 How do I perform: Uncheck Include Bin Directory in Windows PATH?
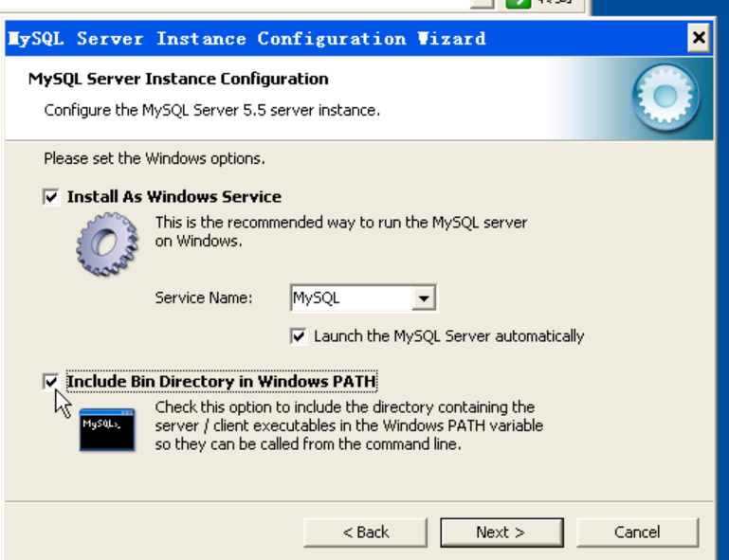(x=51, y=382)
